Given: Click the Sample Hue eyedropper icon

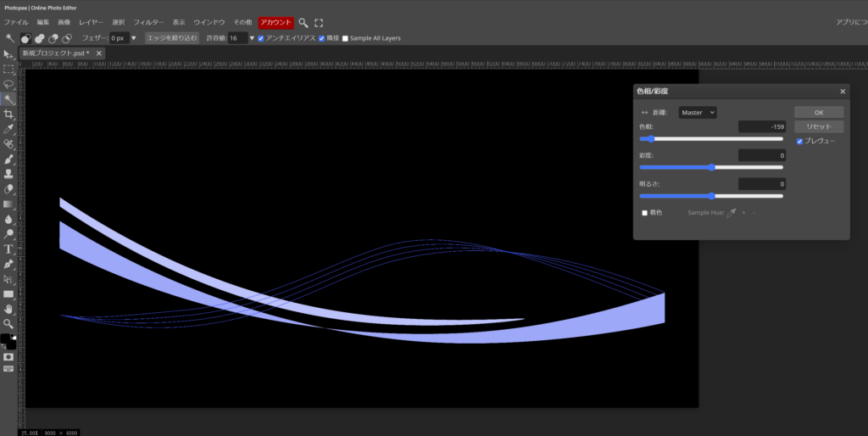Looking at the screenshot, I should [x=731, y=212].
